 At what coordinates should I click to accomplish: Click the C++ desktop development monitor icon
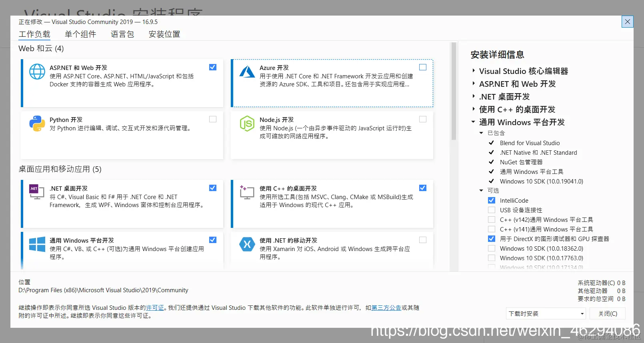(247, 192)
